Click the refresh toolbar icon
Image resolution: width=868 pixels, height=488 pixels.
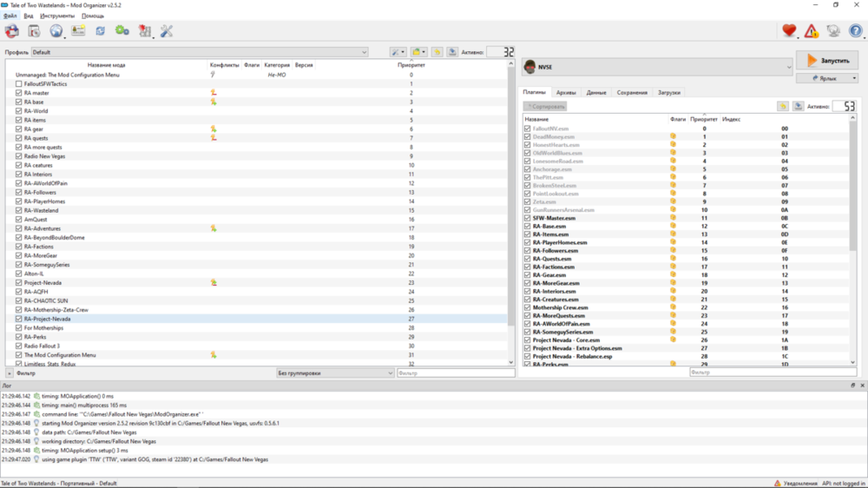coord(100,31)
